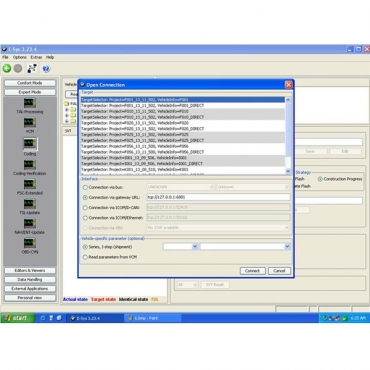This screenshot has width=370, height=370.
Task: Select Connection via ICOM/D-CAN radio button
Action: [85, 208]
